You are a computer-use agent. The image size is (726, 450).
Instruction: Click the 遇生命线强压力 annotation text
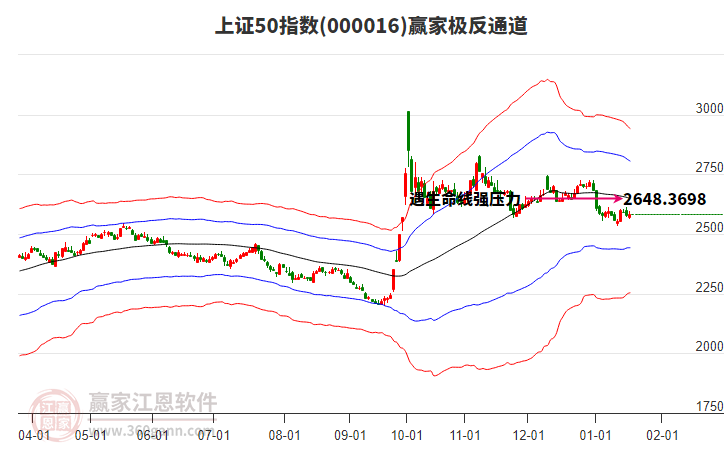465,200
